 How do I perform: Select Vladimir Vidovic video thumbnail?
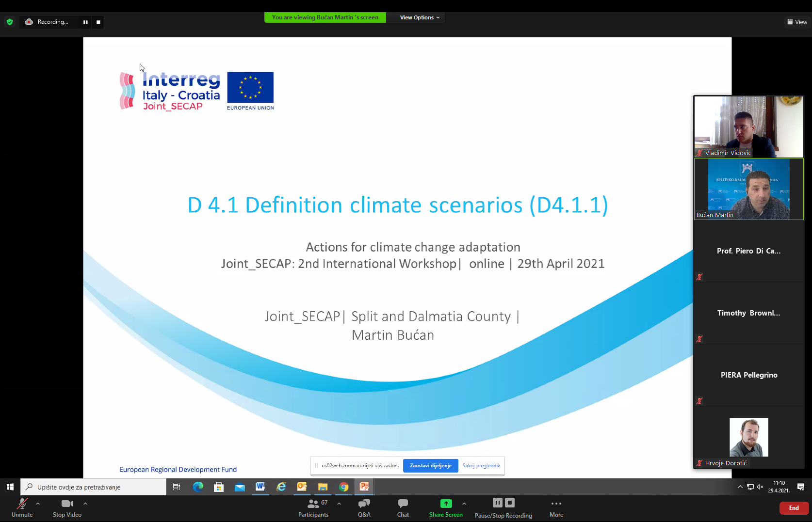[748, 127]
